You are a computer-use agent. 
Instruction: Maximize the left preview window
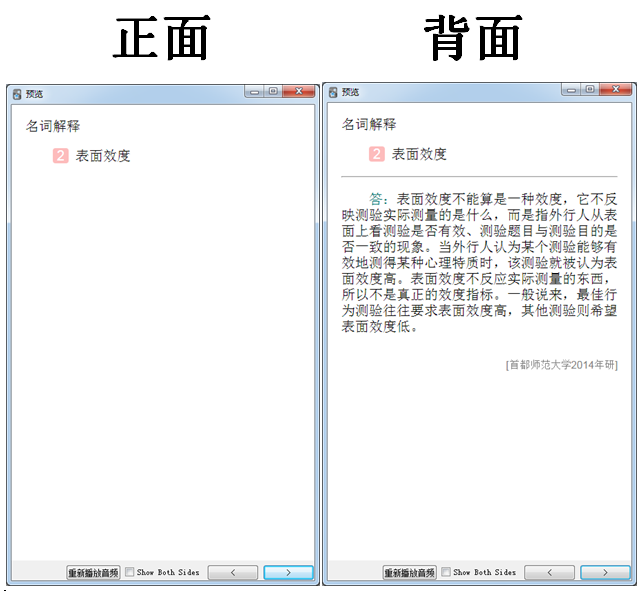[273, 92]
